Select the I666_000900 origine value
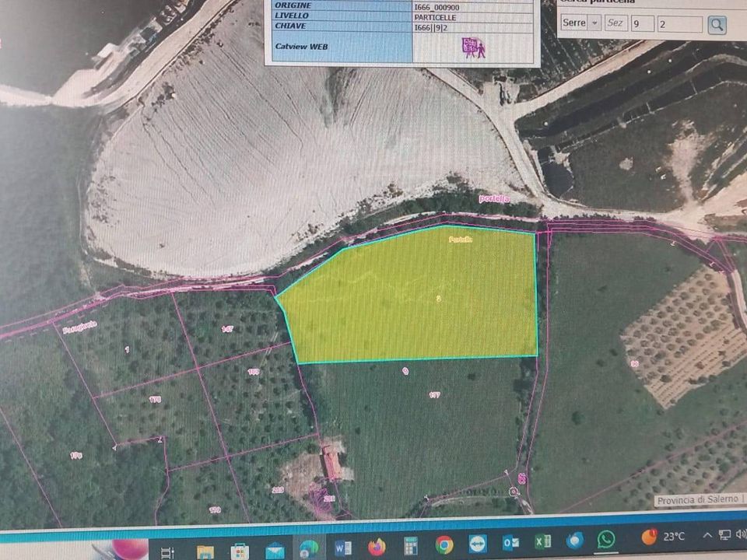 pyautogui.click(x=437, y=7)
